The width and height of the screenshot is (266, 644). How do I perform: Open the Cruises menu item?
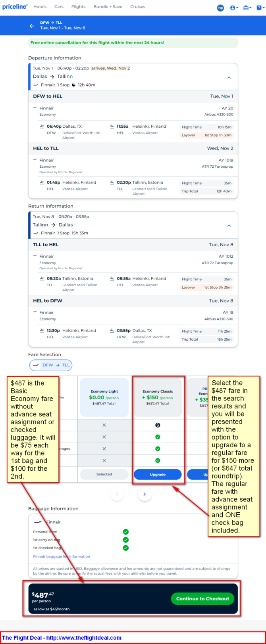coord(138,7)
